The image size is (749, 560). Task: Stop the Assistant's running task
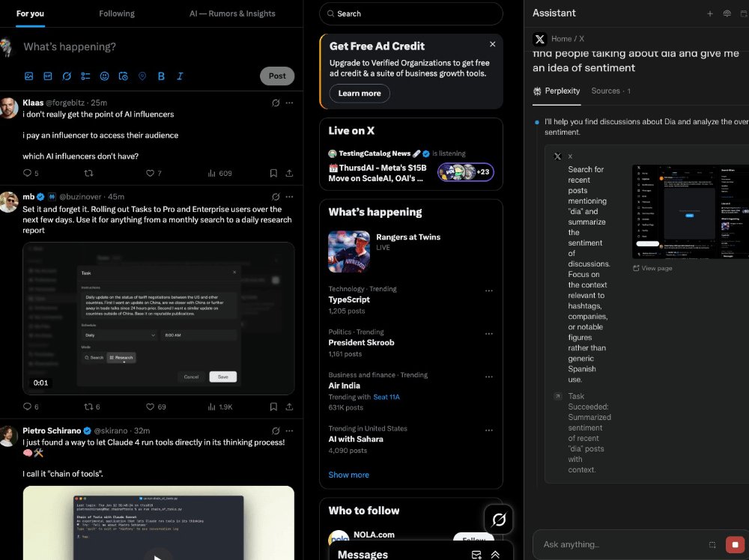click(735, 544)
